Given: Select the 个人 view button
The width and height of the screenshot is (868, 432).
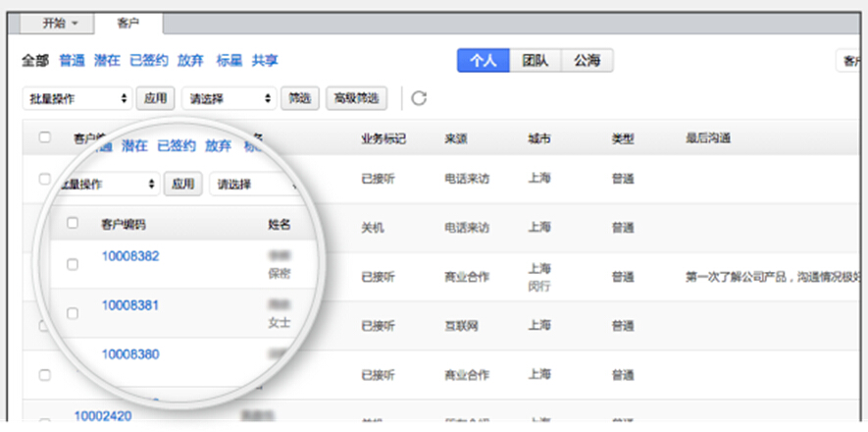Looking at the screenshot, I should (x=483, y=61).
